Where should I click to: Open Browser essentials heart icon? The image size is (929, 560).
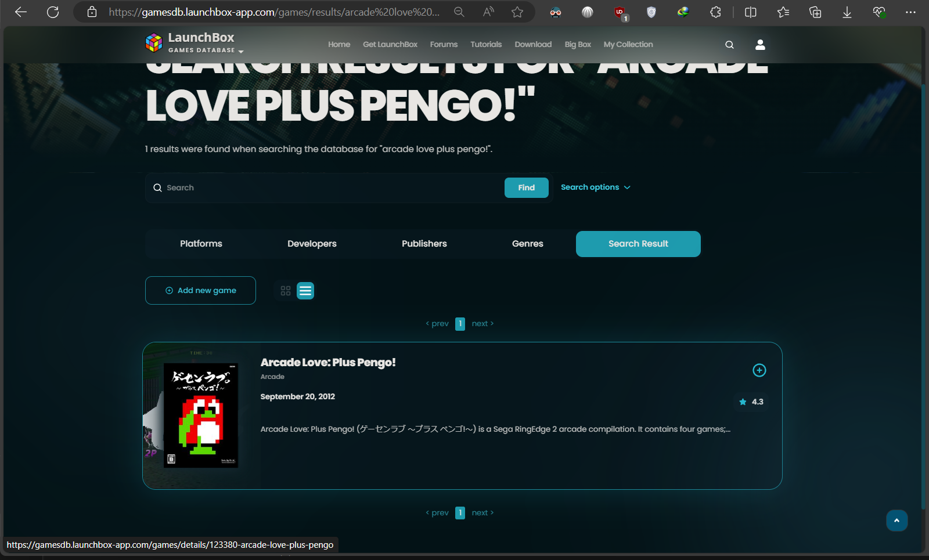point(879,12)
